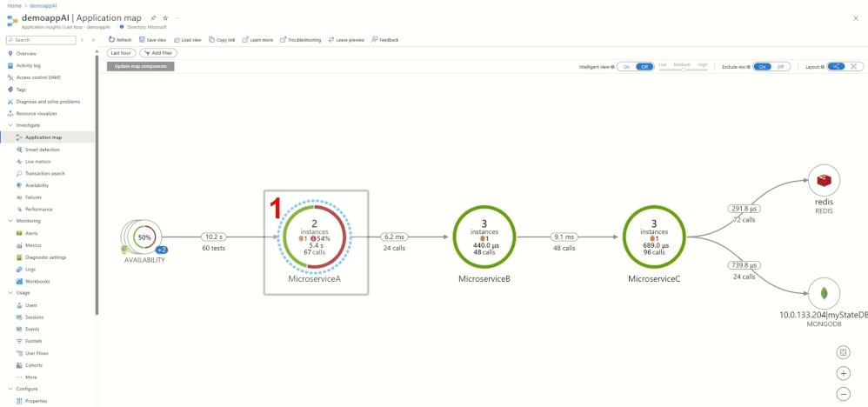Screen dimensions: 868x407
Task: Click Save view in the toolbar
Action: (153, 40)
